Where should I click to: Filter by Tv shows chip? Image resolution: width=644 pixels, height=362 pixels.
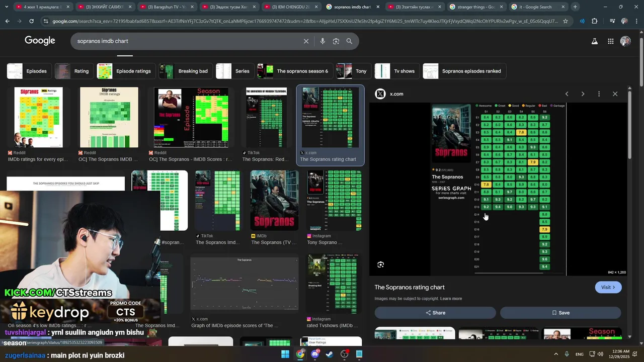tap(397, 71)
